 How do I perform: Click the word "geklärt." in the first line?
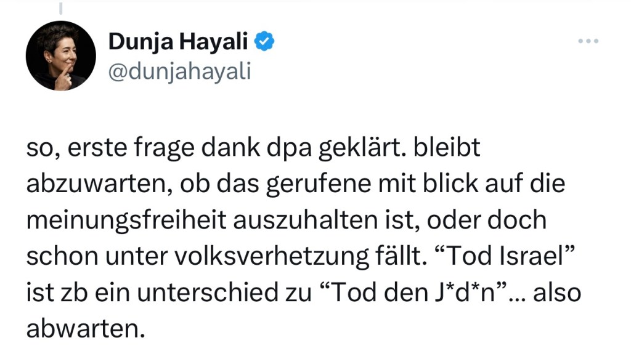tap(349, 149)
